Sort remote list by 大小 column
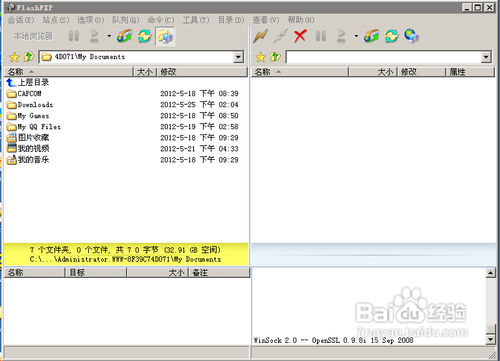500x361 pixels. (x=373, y=72)
